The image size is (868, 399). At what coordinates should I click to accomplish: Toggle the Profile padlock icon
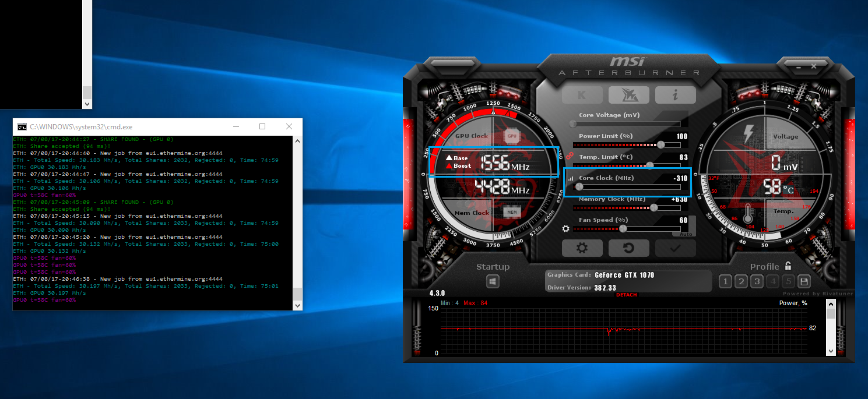pos(788,266)
